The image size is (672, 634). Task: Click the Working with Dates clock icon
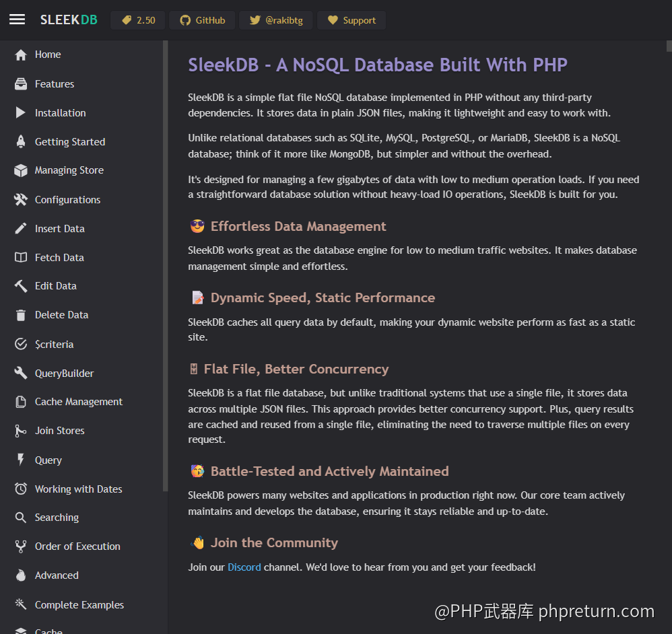[21, 489]
